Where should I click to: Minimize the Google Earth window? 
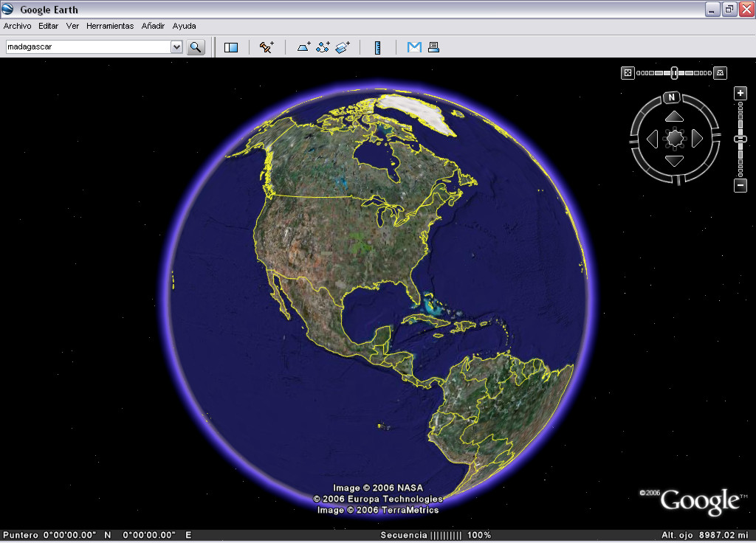pyautogui.click(x=712, y=9)
